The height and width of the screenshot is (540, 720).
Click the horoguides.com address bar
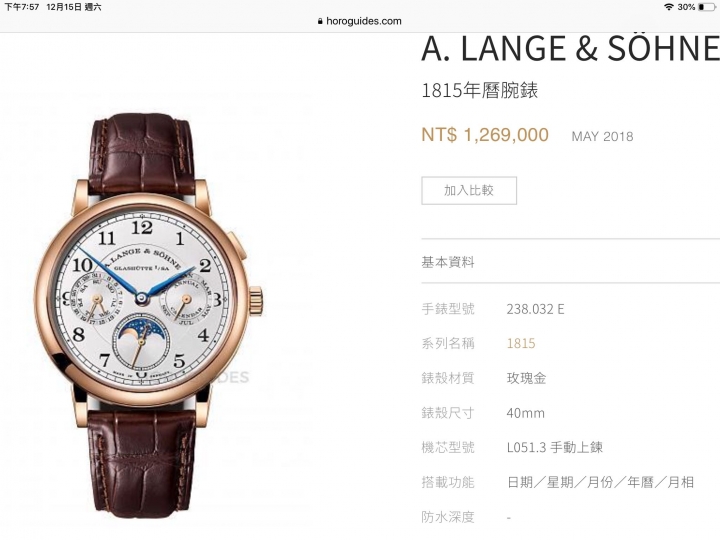click(x=360, y=21)
